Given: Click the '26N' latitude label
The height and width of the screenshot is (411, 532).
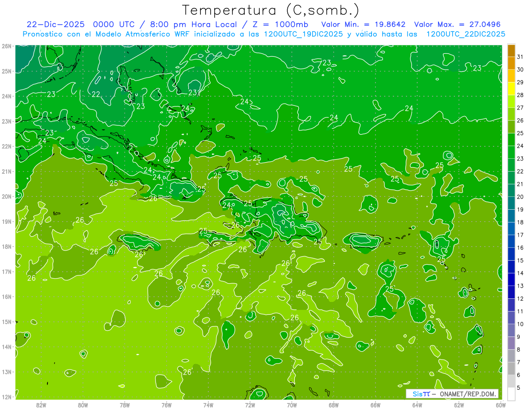Looking at the screenshot, I should point(6,46).
